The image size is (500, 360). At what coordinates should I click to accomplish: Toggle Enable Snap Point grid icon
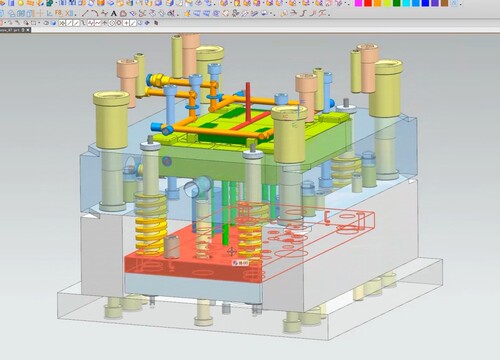click(x=62, y=23)
